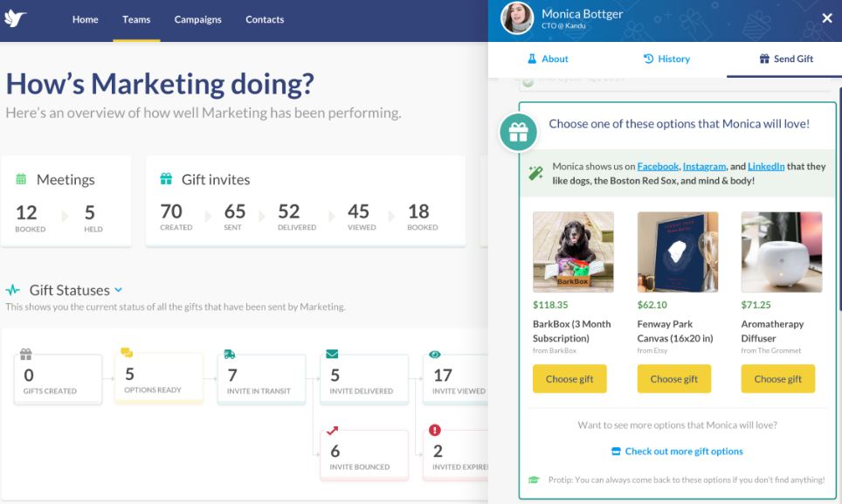
Task: Click the magic wand icon
Action: pos(535,173)
